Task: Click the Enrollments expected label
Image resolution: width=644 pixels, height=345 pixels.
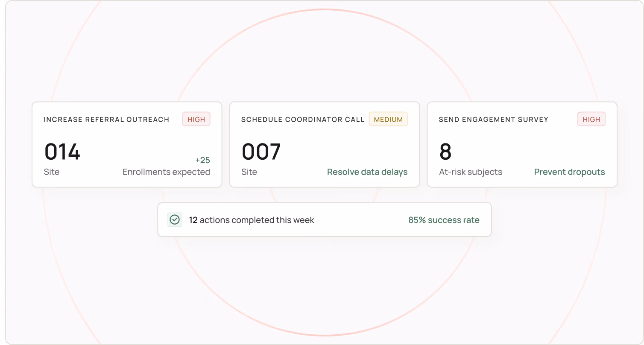Action: pos(166,172)
